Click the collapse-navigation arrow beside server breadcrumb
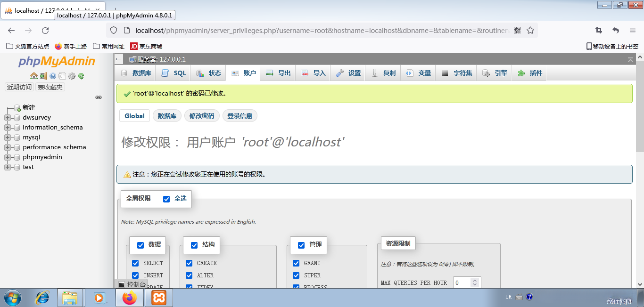The height and width of the screenshot is (307, 644). 119,59
